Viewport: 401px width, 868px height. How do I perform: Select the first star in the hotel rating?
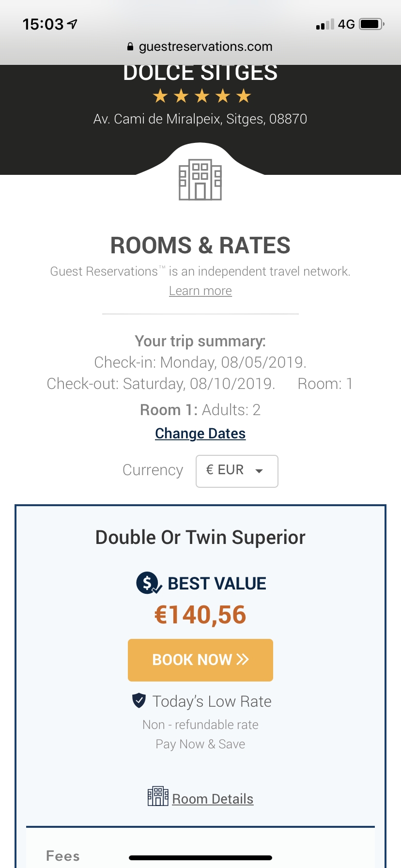click(x=161, y=95)
